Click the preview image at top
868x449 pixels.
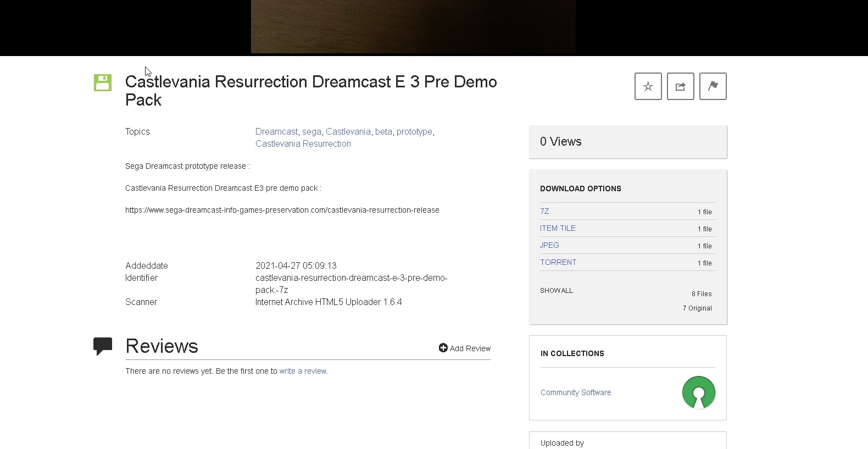coord(413,26)
